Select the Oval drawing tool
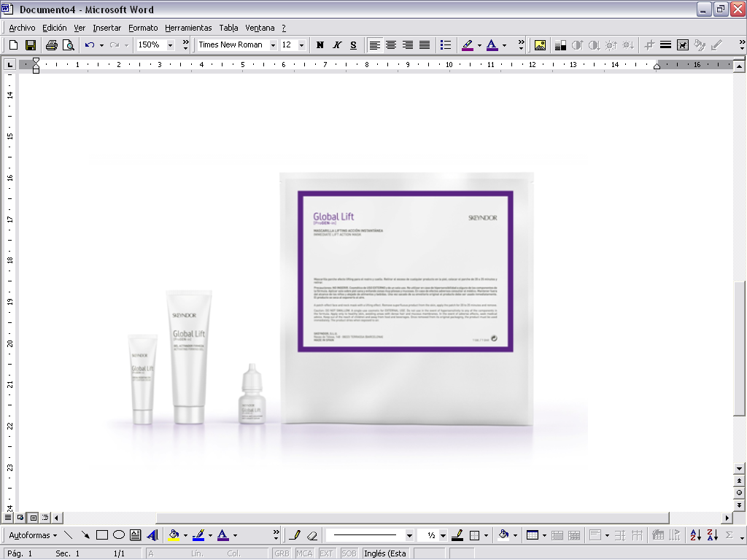The image size is (747, 560). click(119, 535)
